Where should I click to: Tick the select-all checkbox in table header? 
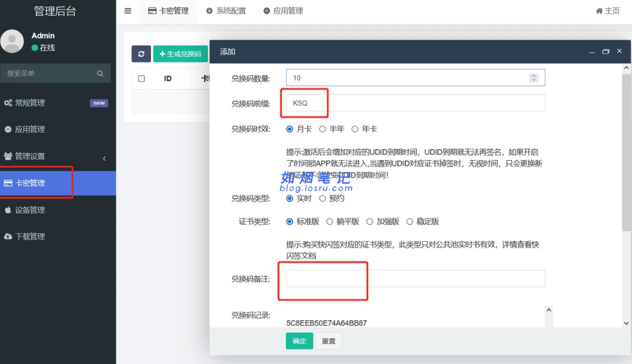(x=142, y=79)
